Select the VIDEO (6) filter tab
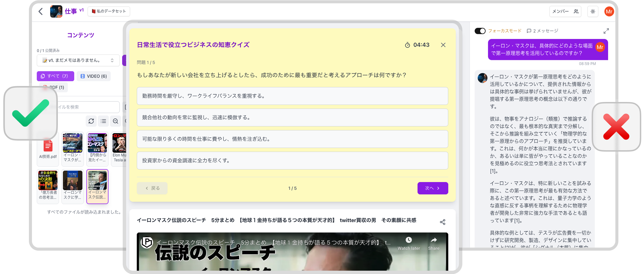This screenshot has width=644, height=274. tap(94, 76)
